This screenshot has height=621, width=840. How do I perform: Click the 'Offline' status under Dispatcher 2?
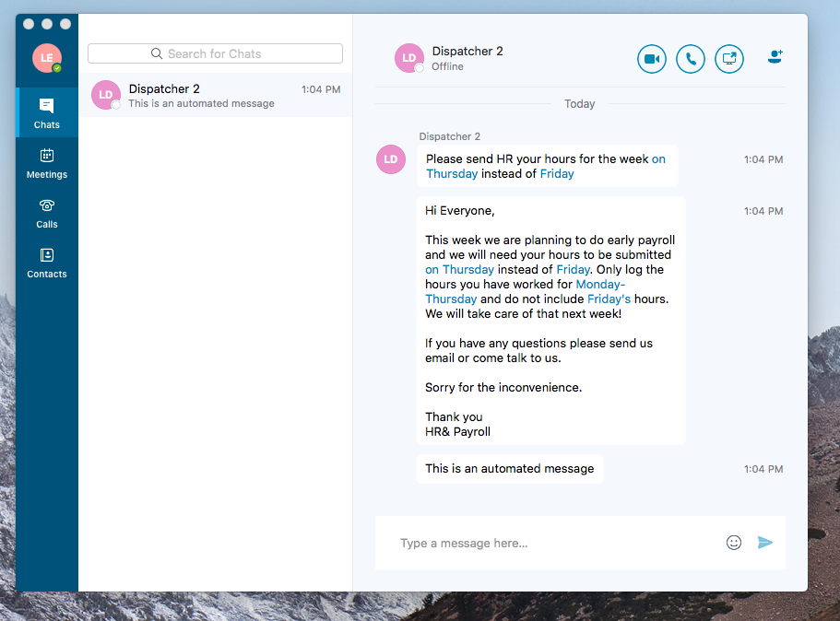click(x=447, y=66)
